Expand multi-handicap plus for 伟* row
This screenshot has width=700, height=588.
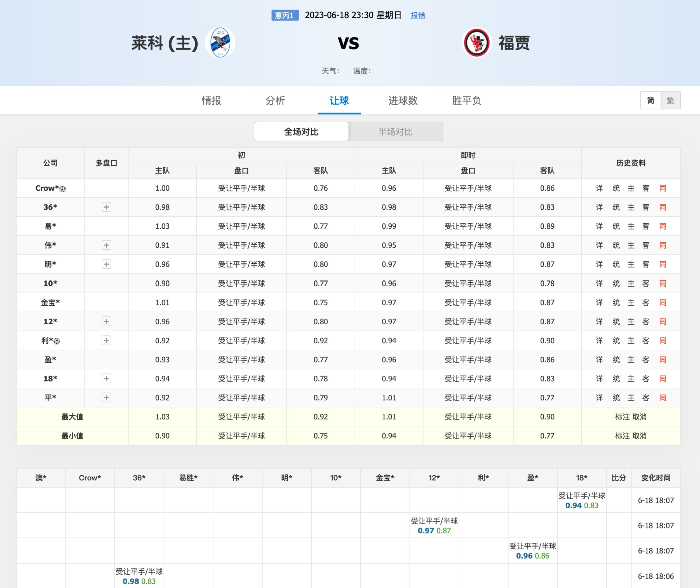[106, 245]
